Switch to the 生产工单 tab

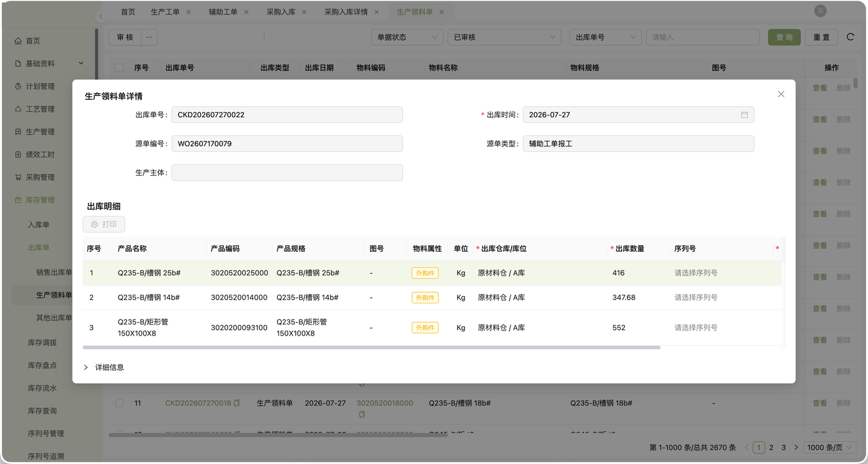[x=165, y=12]
